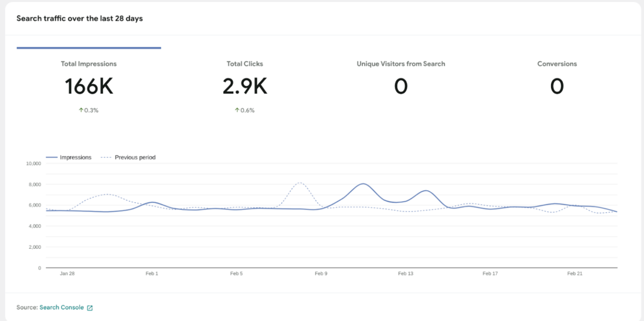Select the Conversions tab
644x321 pixels.
557,64
